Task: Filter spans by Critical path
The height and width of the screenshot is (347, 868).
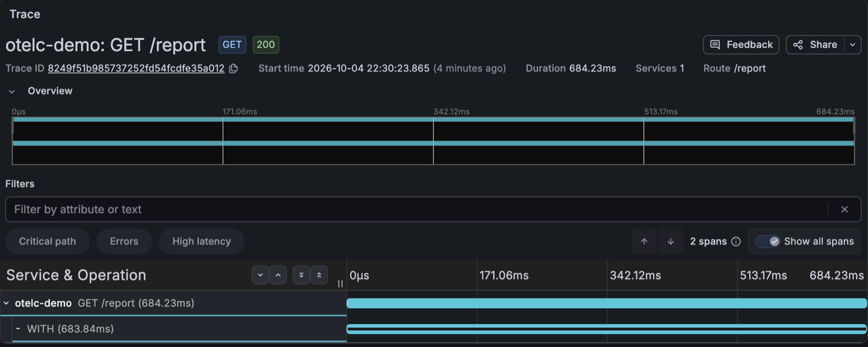Action: 47,242
